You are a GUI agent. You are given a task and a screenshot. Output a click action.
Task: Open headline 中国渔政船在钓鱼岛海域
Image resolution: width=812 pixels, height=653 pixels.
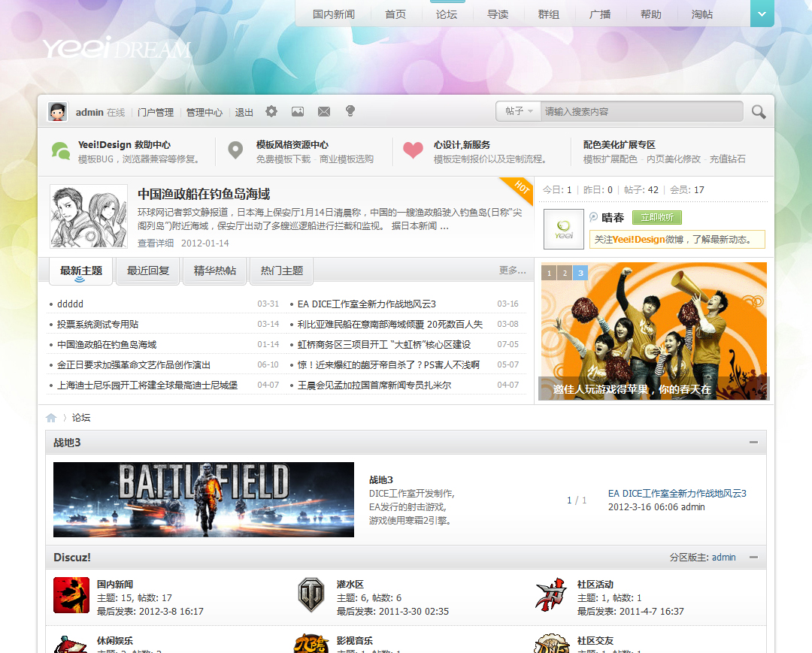(x=204, y=194)
